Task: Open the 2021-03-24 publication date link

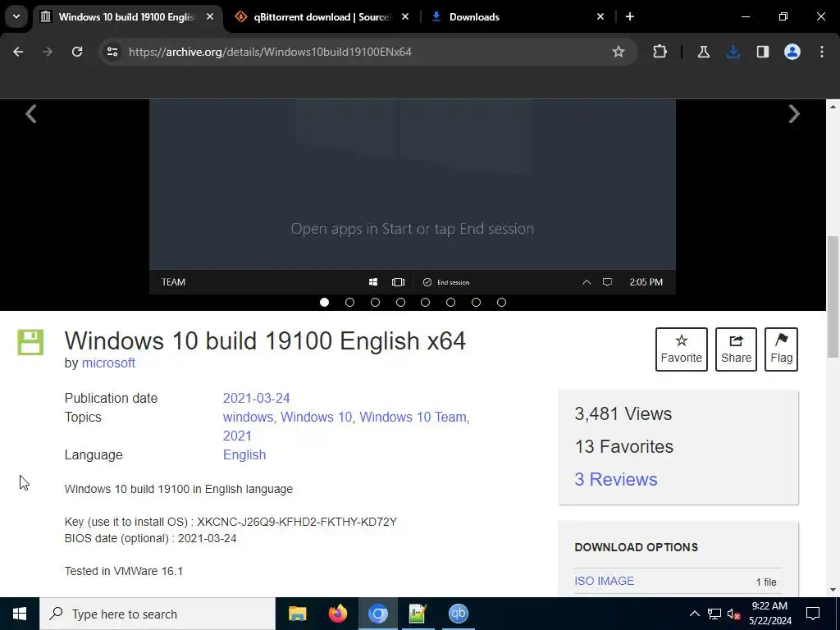Action: click(256, 399)
